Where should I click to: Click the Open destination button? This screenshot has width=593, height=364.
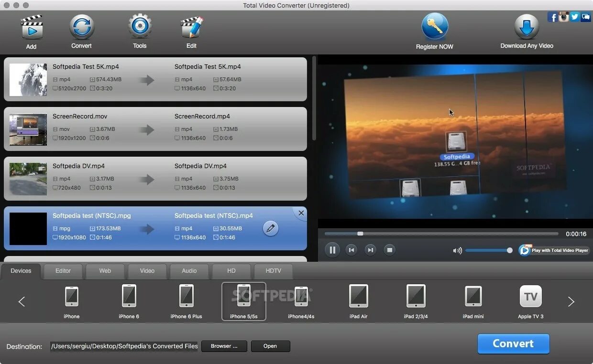coord(270,346)
